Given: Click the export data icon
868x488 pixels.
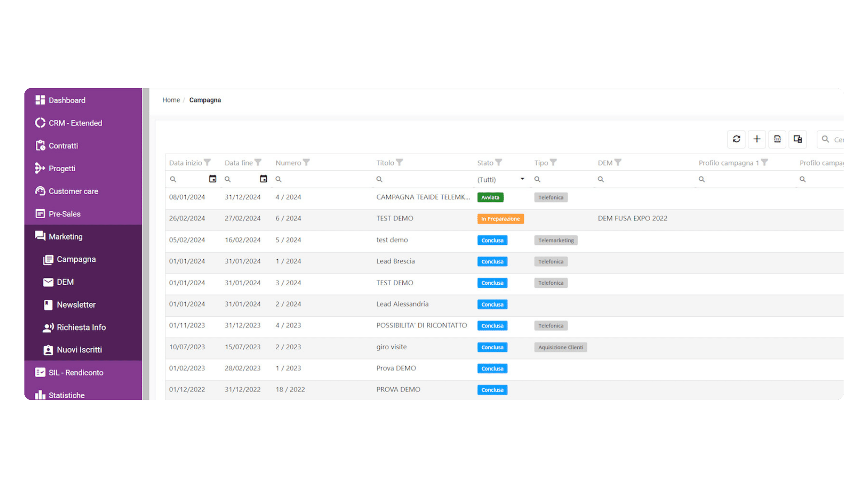Looking at the screenshot, I should point(777,139).
